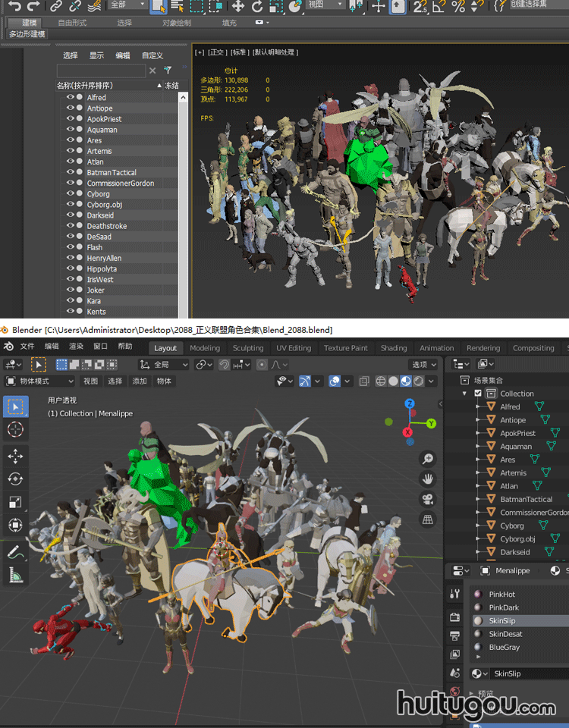
Task: Uncheck the Collection checkbox in the outliner
Action: pyautogui.click(x=478, y=394)
